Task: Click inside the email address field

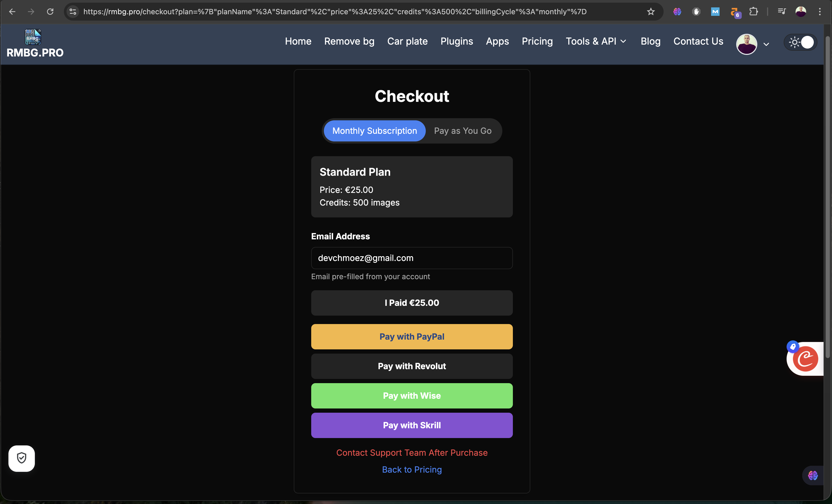Action: tap(412, 258)
